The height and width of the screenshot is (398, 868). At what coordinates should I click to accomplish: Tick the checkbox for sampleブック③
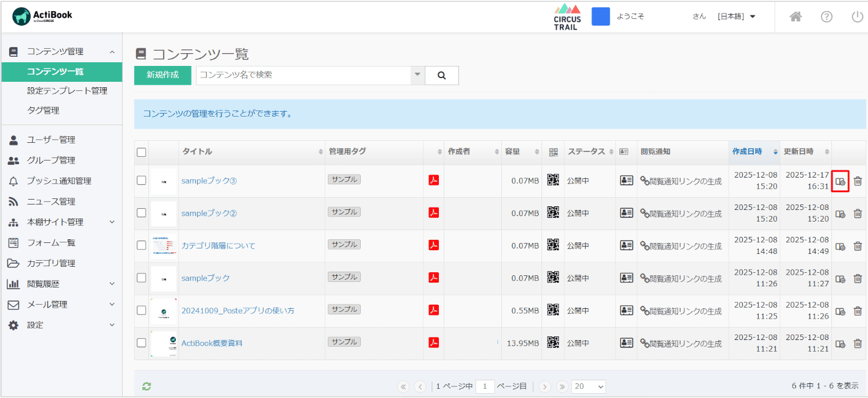(x=142, y=180)
